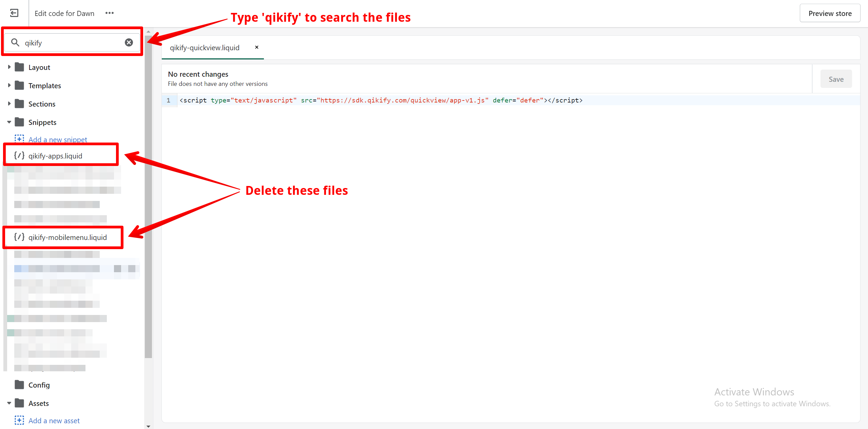Click Add a new snippet link
Viewport: 868px width, 429px height.
pos(58,139)
